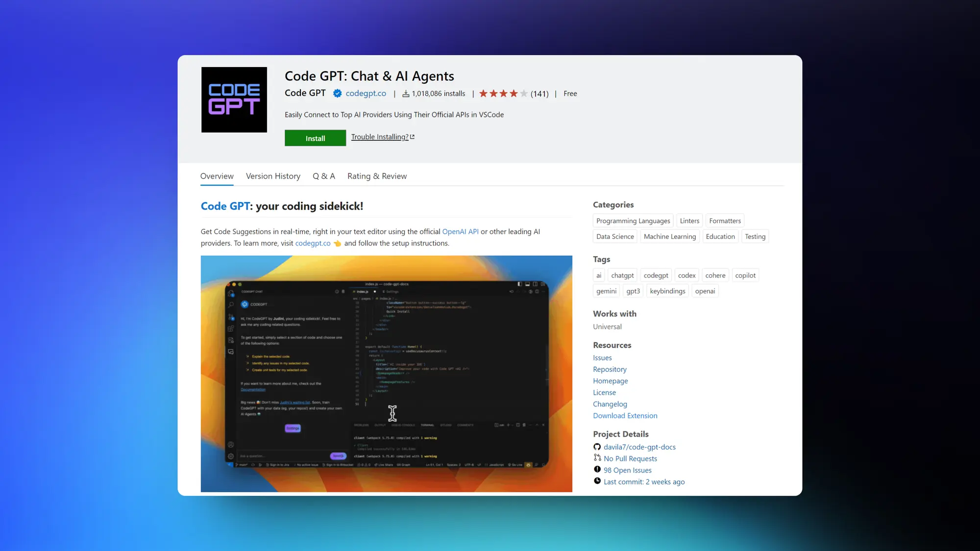Click the Code GPT heading link
Screen dimensions: 980x551
click(x=225, y=206)
